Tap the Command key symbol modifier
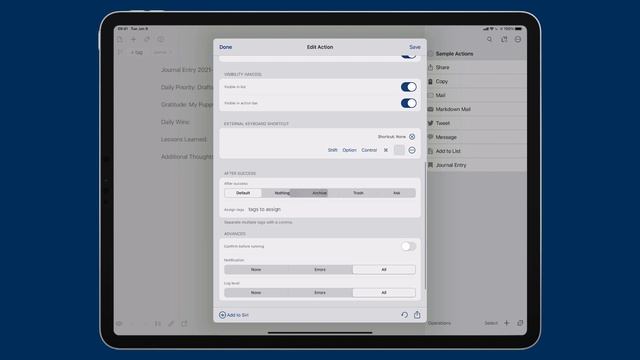Image resolution: width=640 pixels, height=360 pixels. pyautogui.click(x=386, y=150)
